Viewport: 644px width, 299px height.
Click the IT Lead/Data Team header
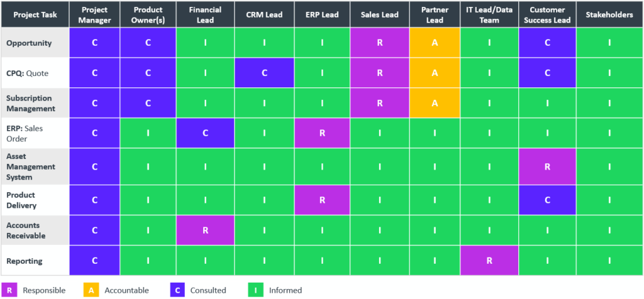[489, 15]
